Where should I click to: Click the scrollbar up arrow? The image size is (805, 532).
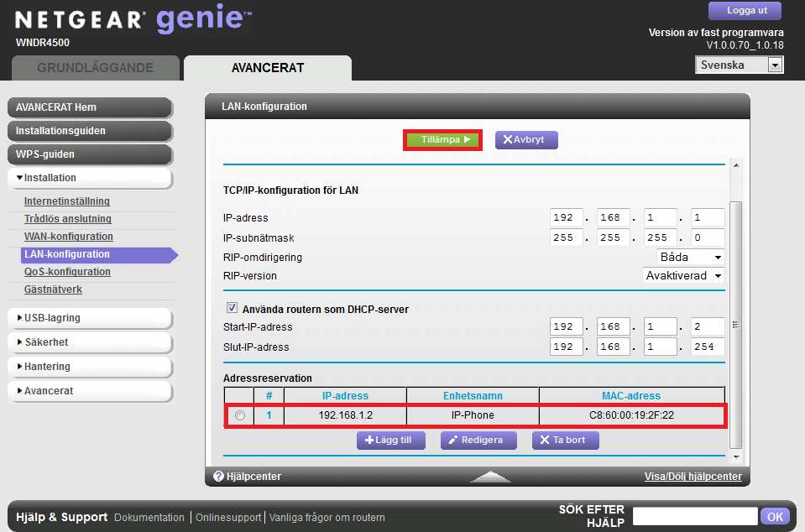coord(736,165)
